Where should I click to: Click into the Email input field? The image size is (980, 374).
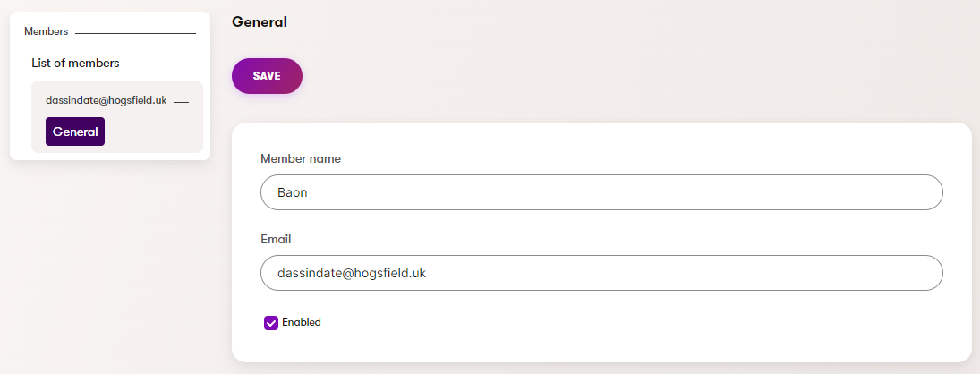601,273
